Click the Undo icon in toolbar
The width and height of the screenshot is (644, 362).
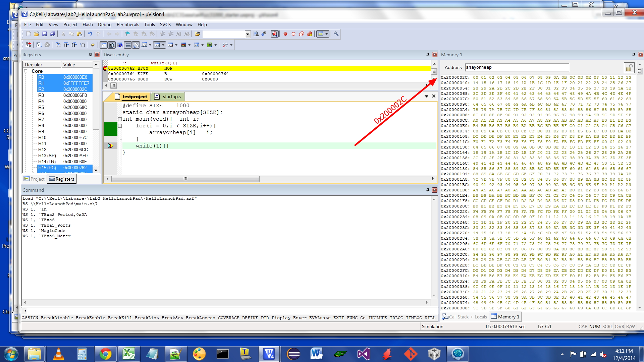pos(90,34)
